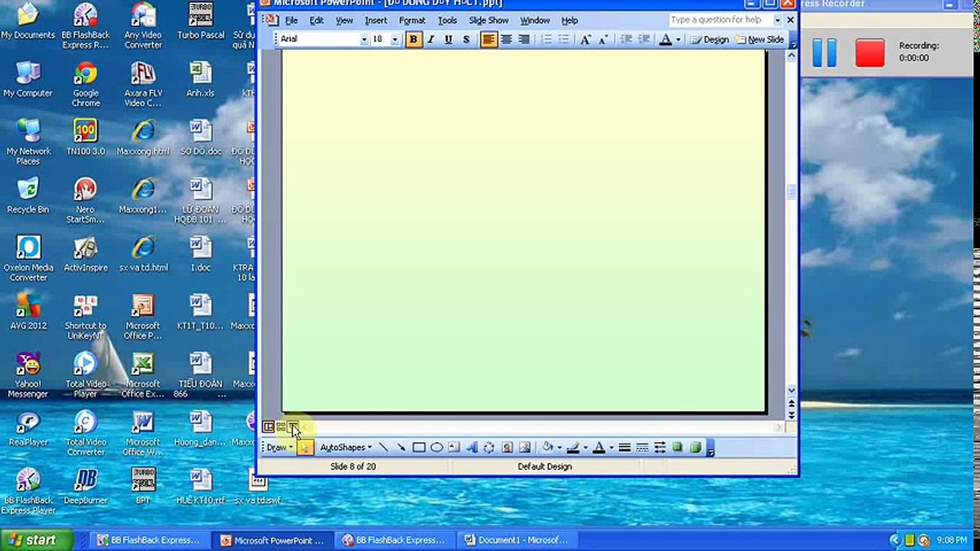Viewport: 980px width, 551px height.
Task: Click 3-D Style icon
Action: point(695,448)
